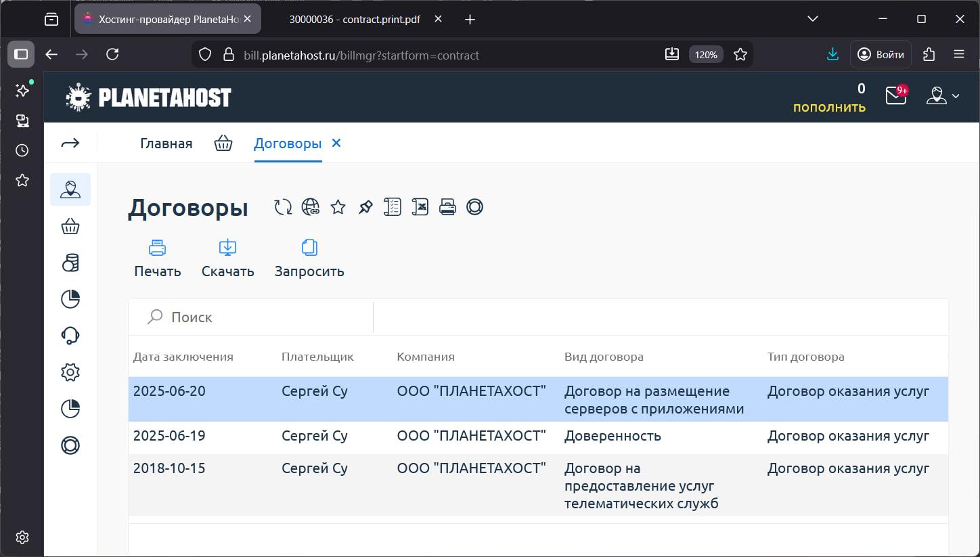Switch to the Главная tab
980x557 pixels.
point(166,143)
